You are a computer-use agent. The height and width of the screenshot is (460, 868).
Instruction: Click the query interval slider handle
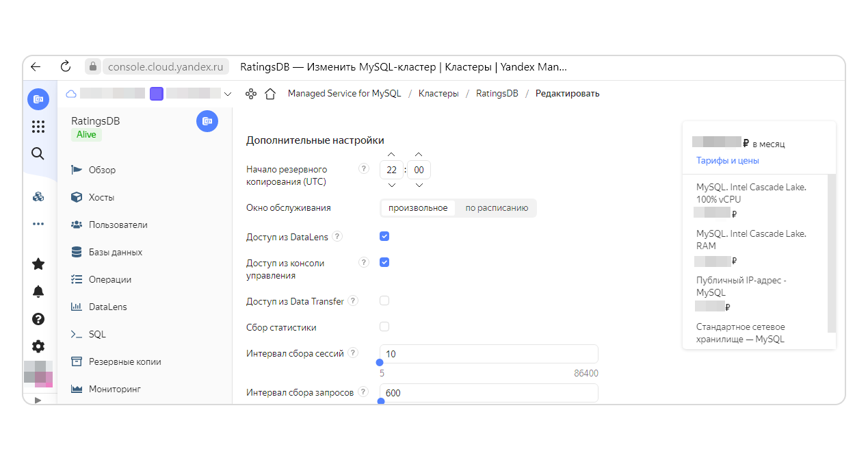(381, 401)
